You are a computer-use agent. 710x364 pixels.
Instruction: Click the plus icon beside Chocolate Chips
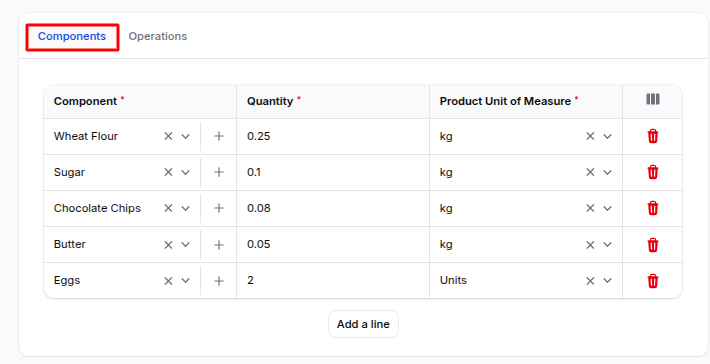(x=219, y=208)
